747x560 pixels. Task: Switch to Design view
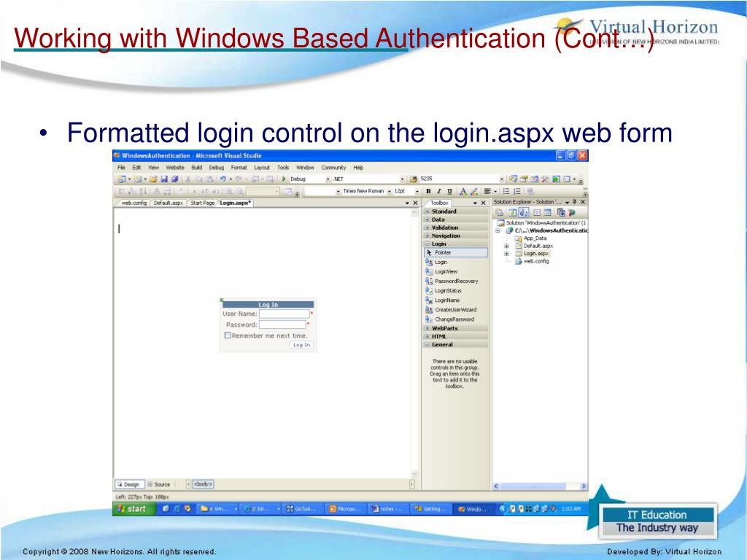pyautogui.click(x=128, y=484)
